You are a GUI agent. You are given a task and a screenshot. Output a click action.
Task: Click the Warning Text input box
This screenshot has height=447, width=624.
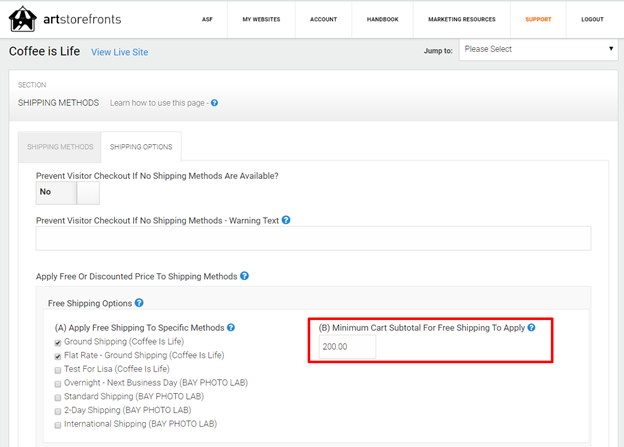pos(313,238)
